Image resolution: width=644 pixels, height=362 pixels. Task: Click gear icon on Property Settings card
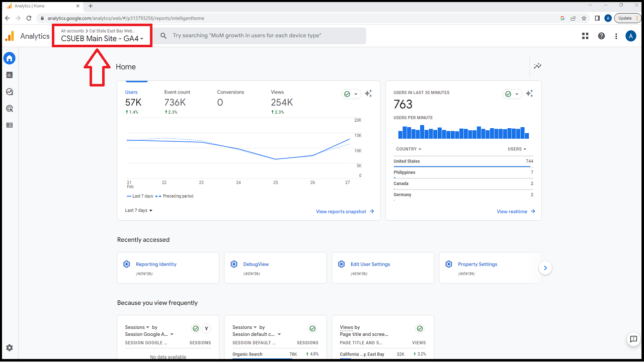pos(449,264)
